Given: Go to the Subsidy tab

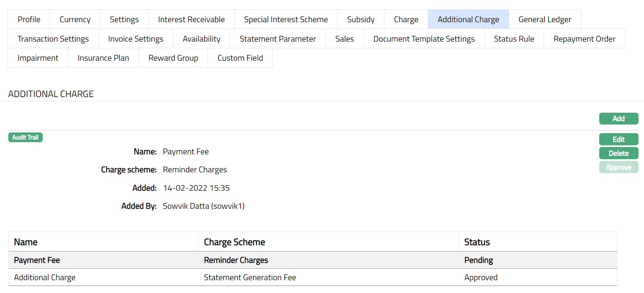Looking at the screenshot, I should click(361, 19).
